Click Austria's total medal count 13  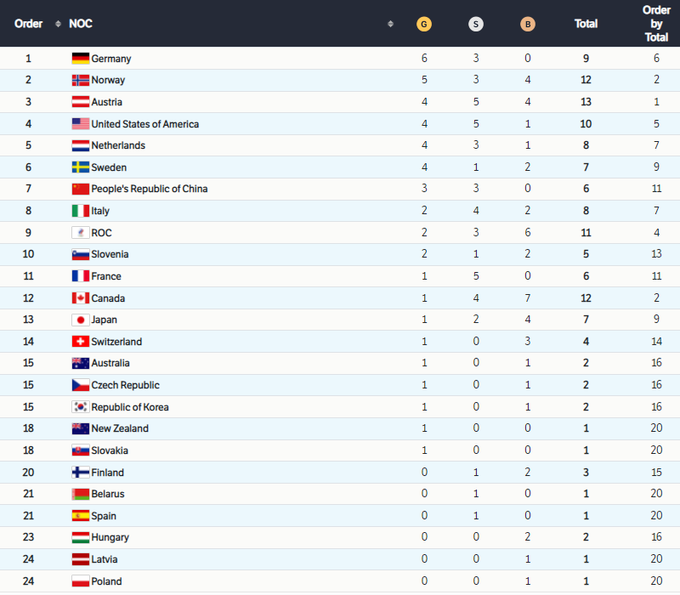point(586,102)
